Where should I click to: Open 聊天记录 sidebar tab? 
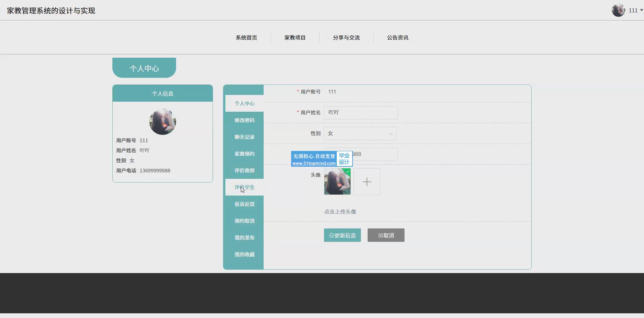[245, 137]
